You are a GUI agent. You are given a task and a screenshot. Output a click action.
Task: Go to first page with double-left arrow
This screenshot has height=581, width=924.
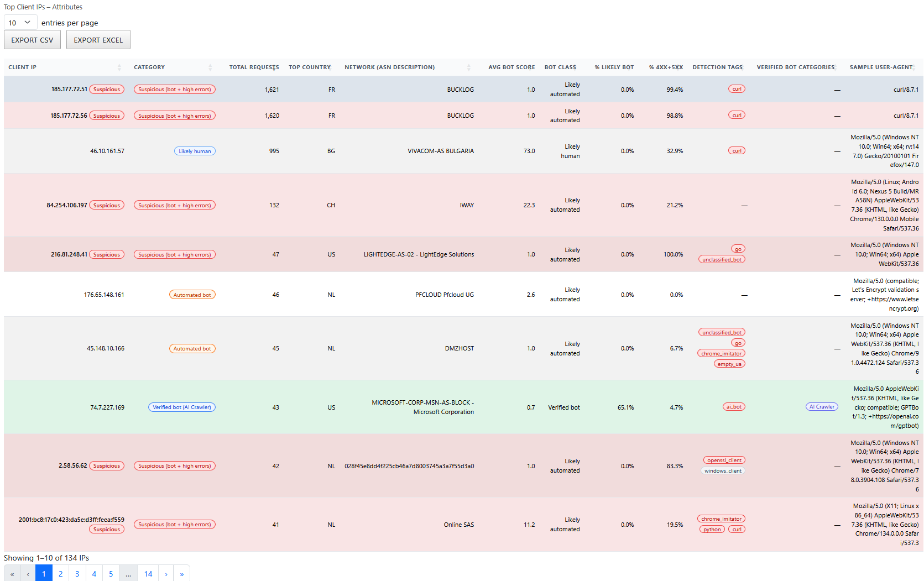[x=12, y=574]
